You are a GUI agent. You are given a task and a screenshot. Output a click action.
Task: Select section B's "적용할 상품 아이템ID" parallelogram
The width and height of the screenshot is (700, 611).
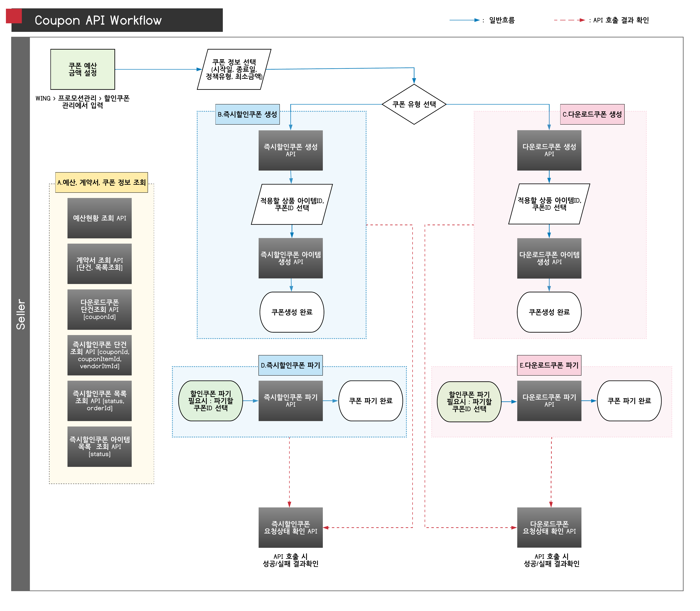tap(292, 204)
